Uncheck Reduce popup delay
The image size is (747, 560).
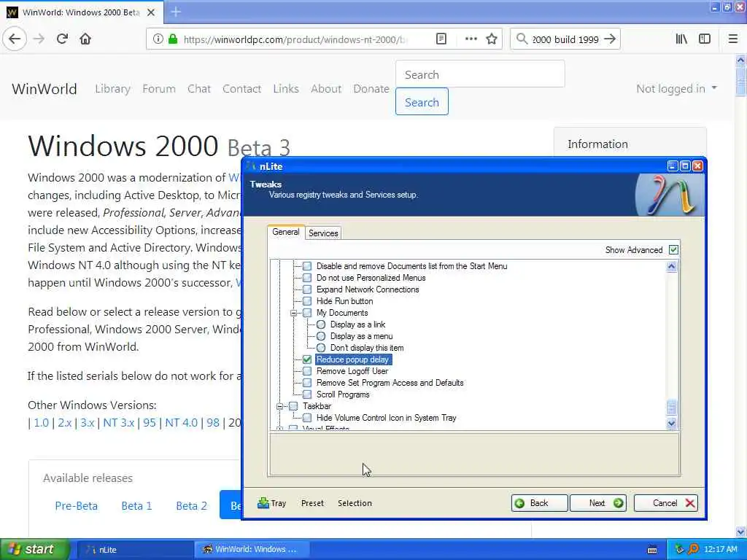pyautogui.click(x=307, y=359)
